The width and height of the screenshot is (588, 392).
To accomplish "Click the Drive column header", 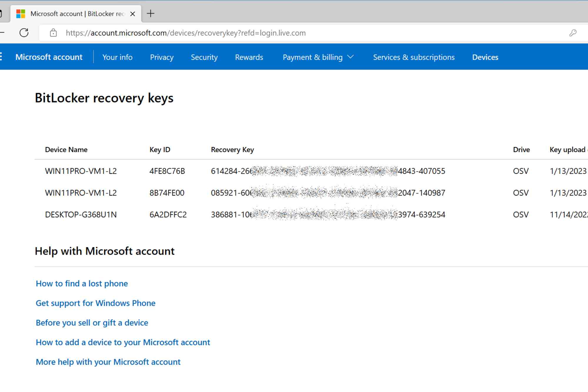I will pyautogui.click(x=521, y=149).
